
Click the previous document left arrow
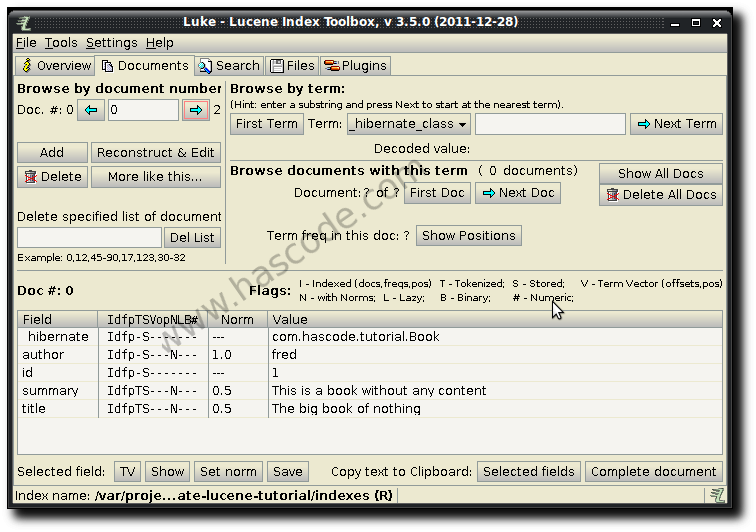[91, 110]
